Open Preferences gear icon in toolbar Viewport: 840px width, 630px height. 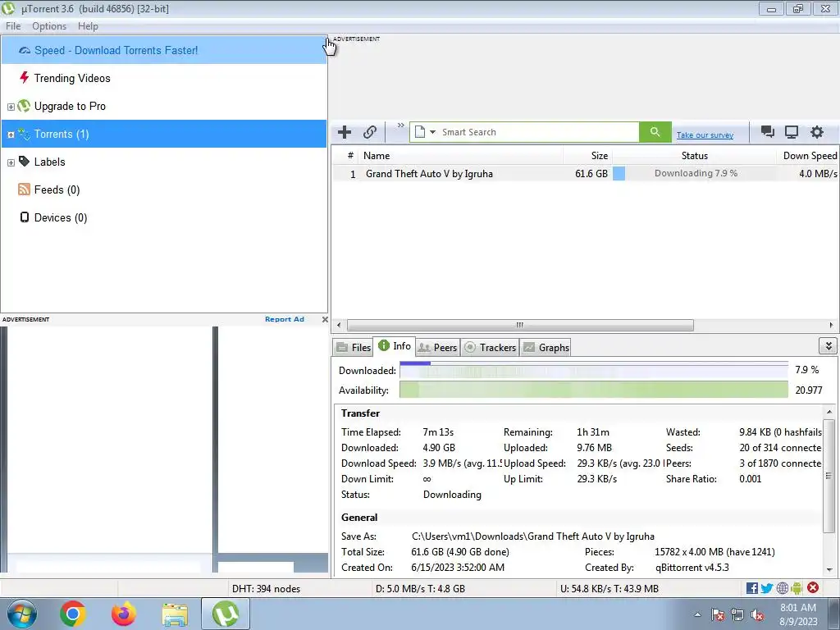(x=816, y=132)
